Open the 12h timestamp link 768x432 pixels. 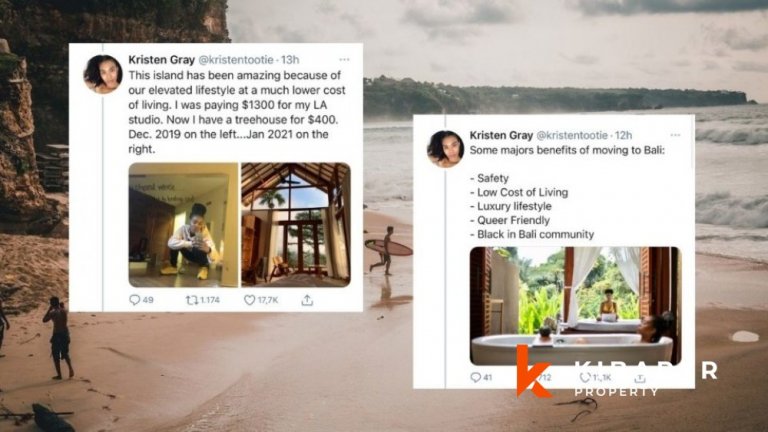[x=624, y=135]
